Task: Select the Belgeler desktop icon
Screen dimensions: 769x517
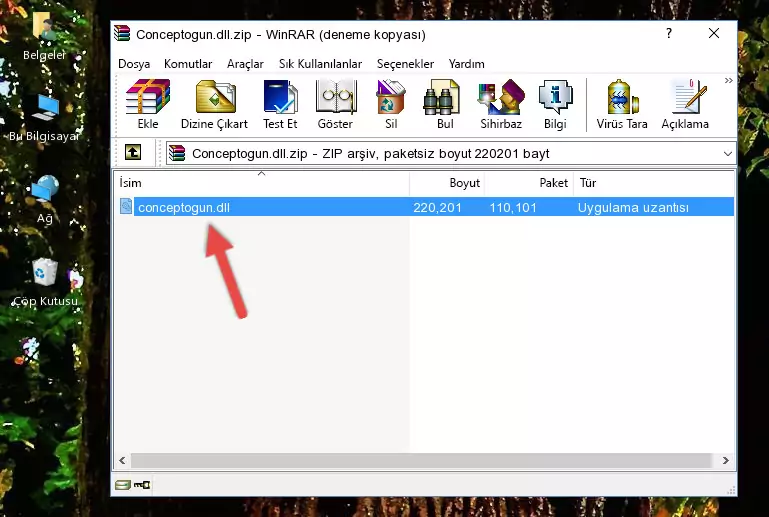Action: click(44, 36)
